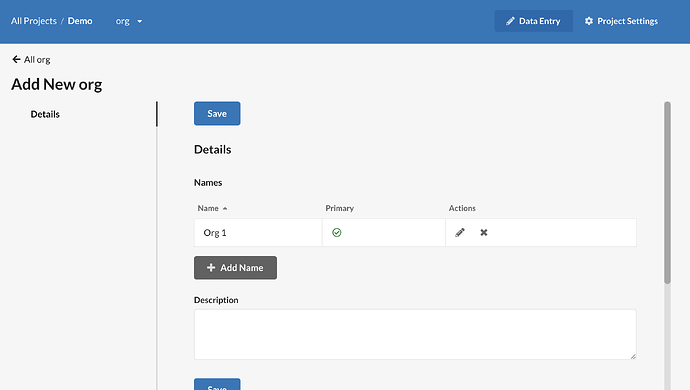Click the bottom Save button
The width and height of the screenshot is (690, 390).
coord(217,384)
